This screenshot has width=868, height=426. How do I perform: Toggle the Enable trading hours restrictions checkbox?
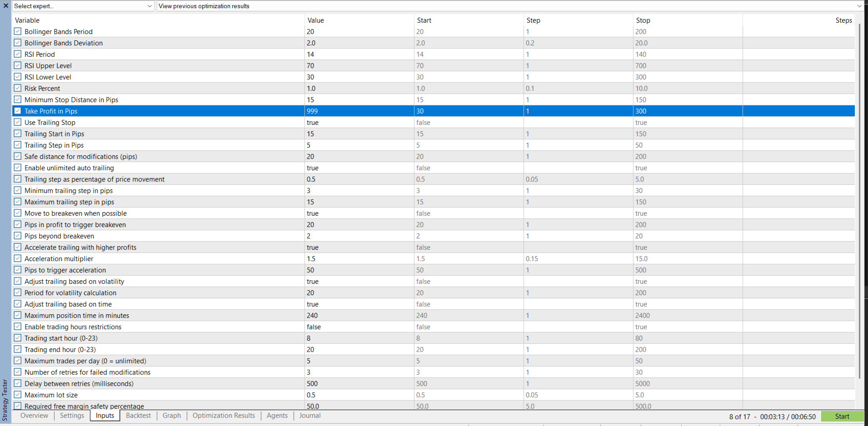click(18, 327)
